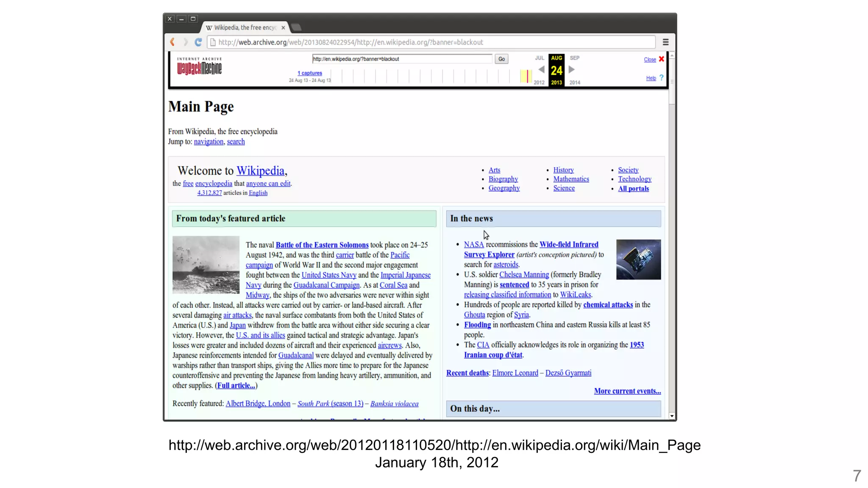The height and width of the screenshot is (488, 868).
Task: Open the browser hamburger menu
Action: pos(665,42)
